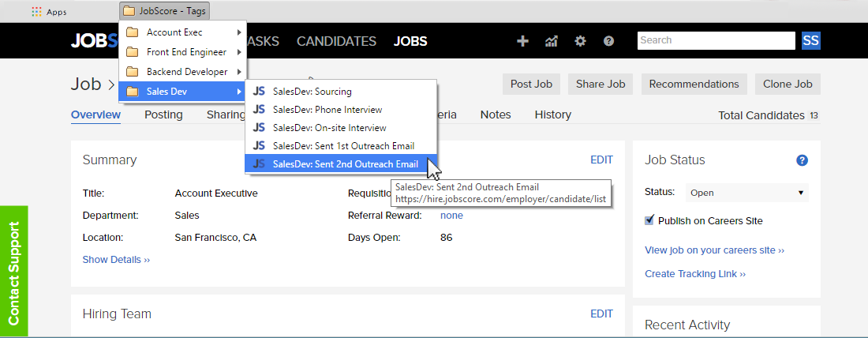
Task: Click the Share Job button
Action: click(600, 84)
